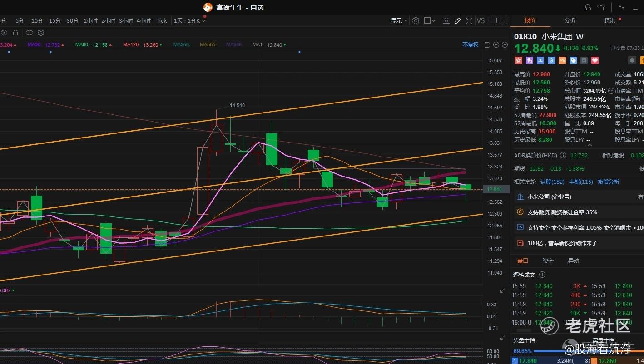Add stock to favorites with heart

(595, 60)
